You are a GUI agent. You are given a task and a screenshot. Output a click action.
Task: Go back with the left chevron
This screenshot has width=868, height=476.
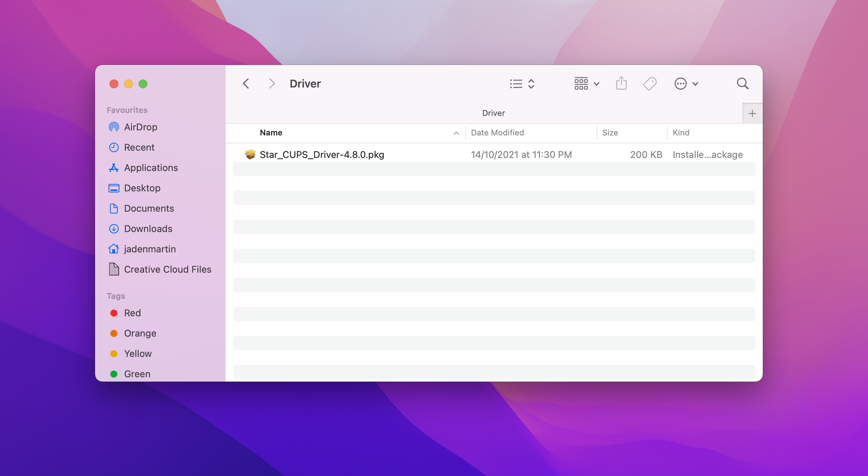(246, 84)
